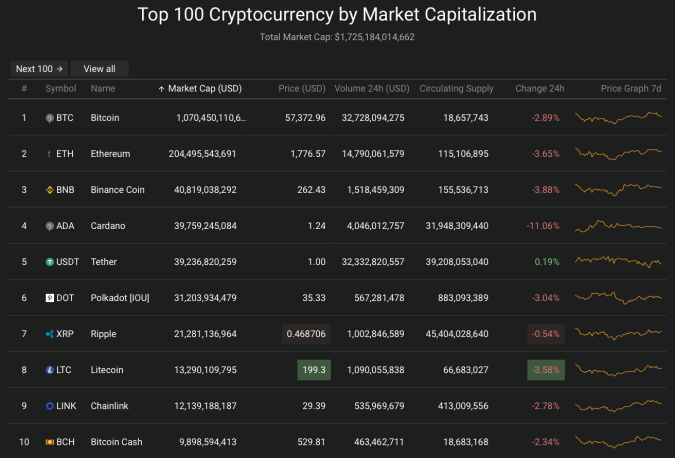Image resolution: width=675 pixels, height=458 pixels.
Task: Click the sort arrow beside Market Cap (USD)
Action: 161,89
